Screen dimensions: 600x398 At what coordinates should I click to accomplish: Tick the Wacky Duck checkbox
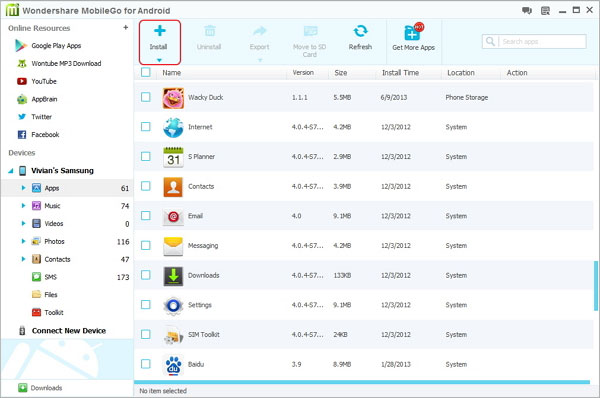[x=145, y=97]
